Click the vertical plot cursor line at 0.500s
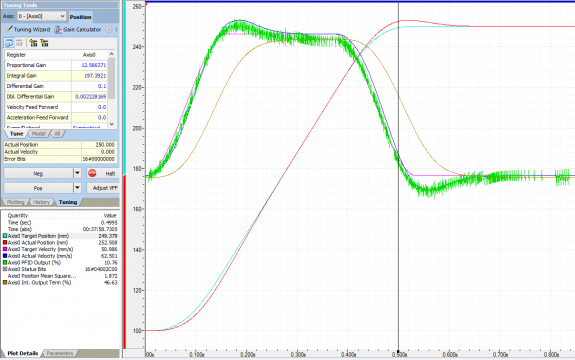575x360 pixels. coord(399,176)
